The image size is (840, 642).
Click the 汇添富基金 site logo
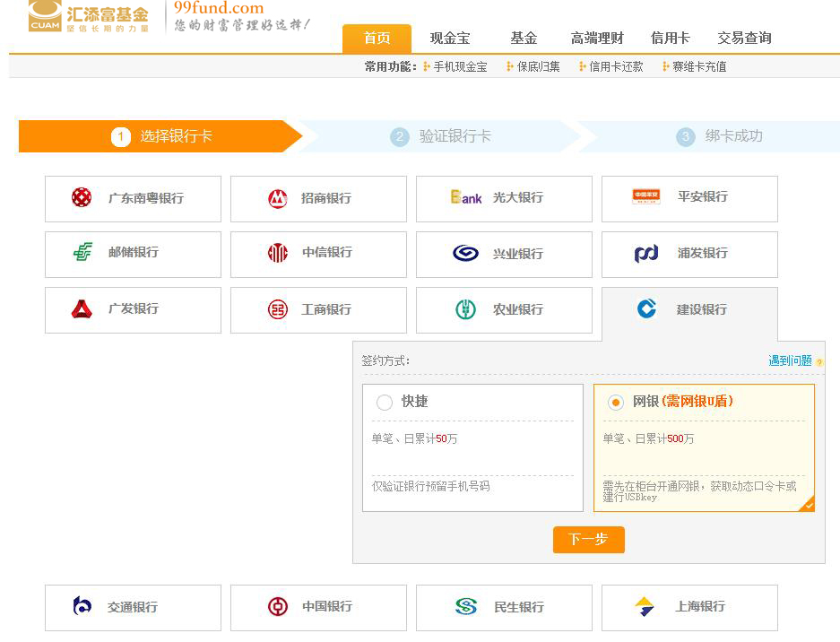(x=89, y=16)
